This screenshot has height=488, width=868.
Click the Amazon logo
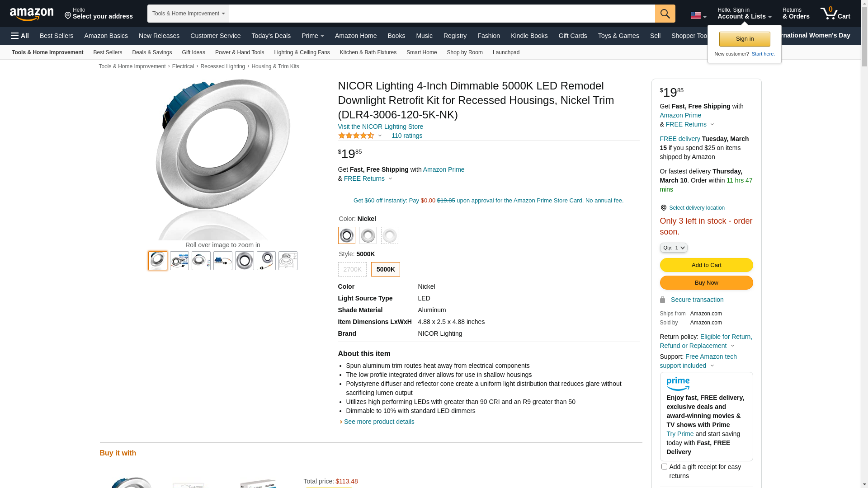[32, 14]
